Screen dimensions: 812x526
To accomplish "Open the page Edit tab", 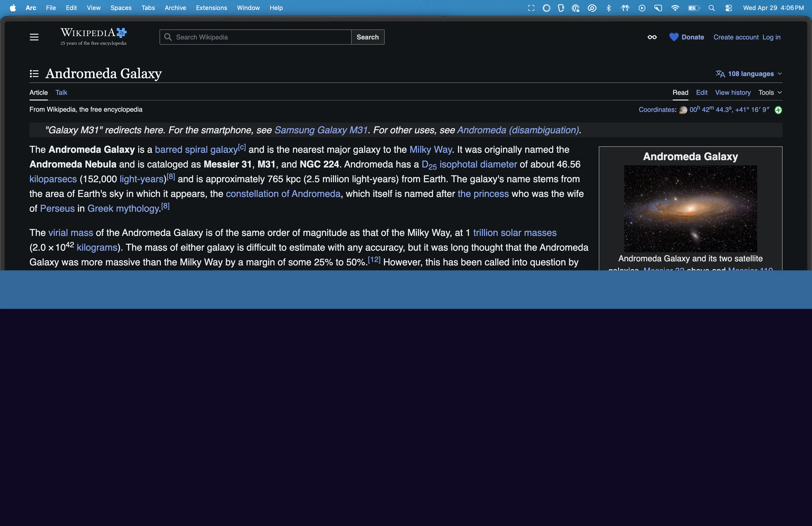I will [x=701, y=92].
